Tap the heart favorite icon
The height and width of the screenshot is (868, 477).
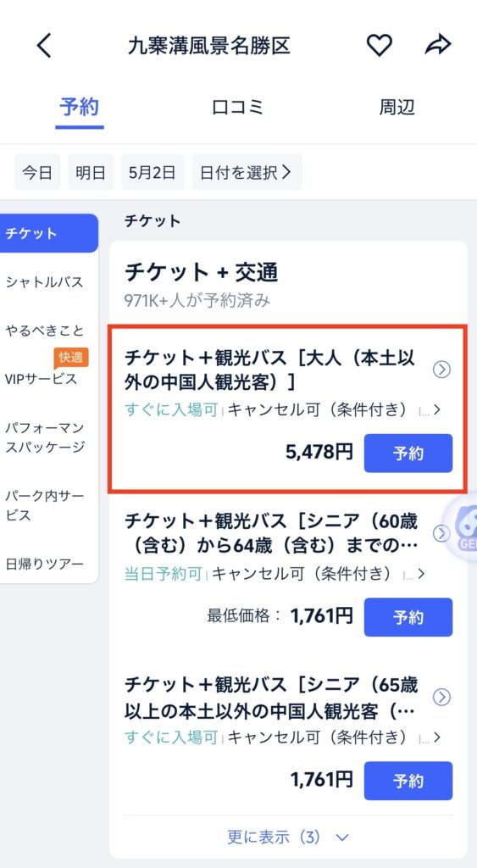pyautogui.click(x=380, y=45)
